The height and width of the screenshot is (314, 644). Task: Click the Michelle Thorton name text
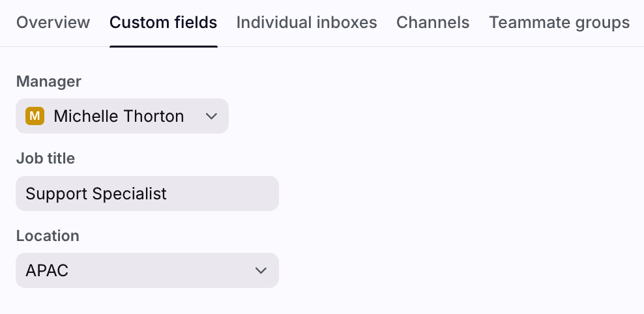coord(119,117)
